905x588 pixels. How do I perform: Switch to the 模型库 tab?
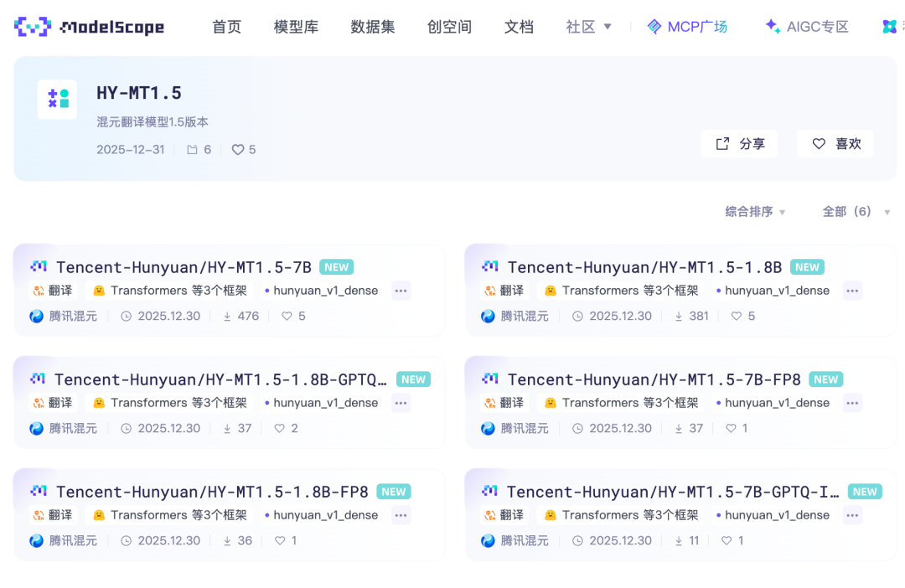(x=295, y=26)
